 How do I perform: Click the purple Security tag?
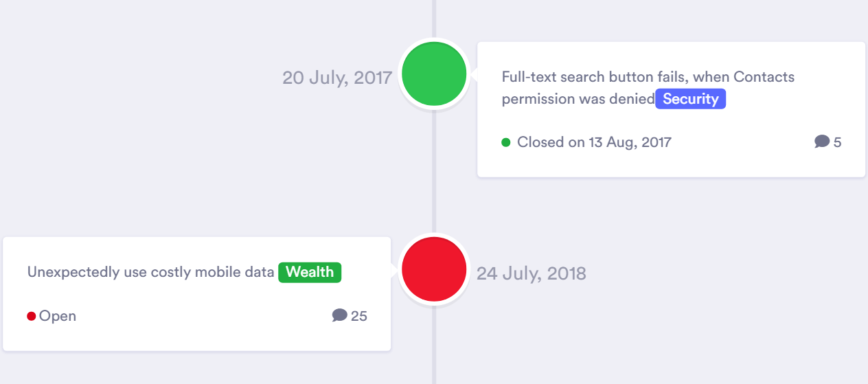[690, 99]
